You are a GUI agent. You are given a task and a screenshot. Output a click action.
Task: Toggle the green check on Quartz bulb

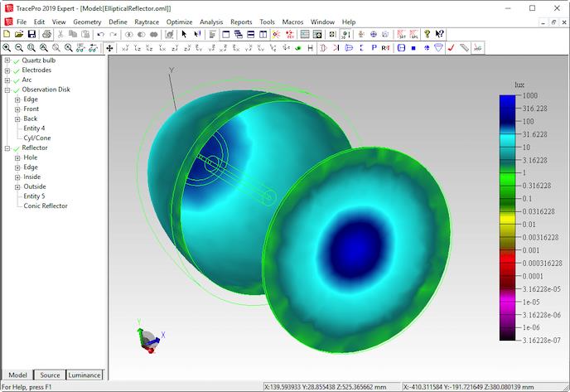click(x=17, y=60)
